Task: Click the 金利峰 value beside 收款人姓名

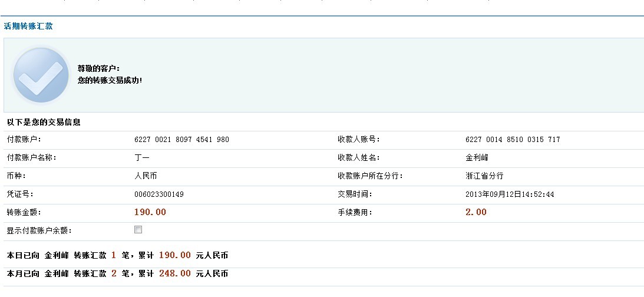Action: 477,158
